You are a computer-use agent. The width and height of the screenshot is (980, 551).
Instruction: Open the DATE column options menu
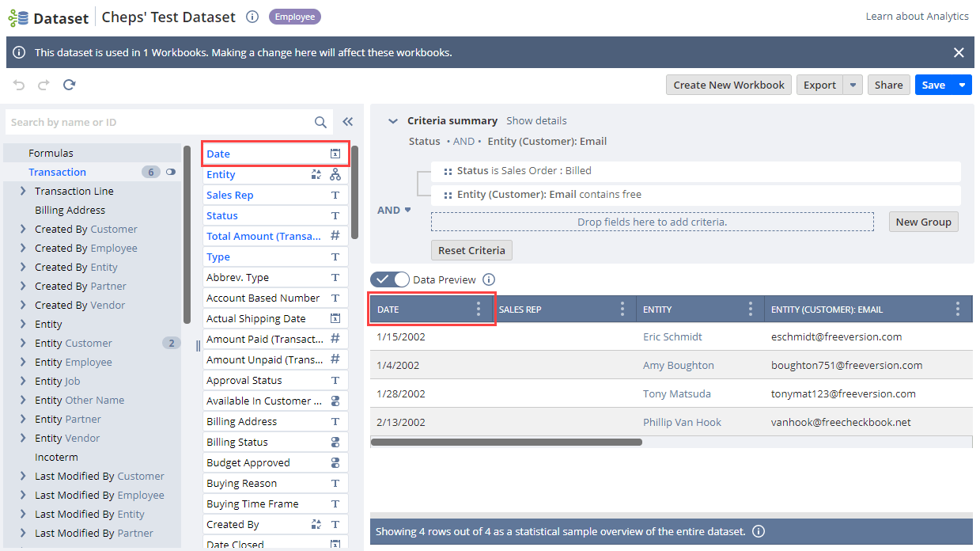tap(478, 309)
